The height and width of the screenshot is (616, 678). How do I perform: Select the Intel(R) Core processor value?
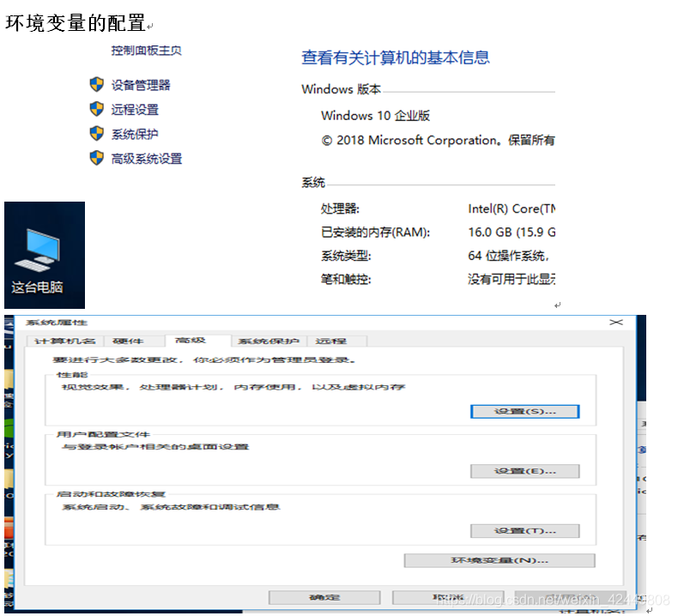click(512, 208)
